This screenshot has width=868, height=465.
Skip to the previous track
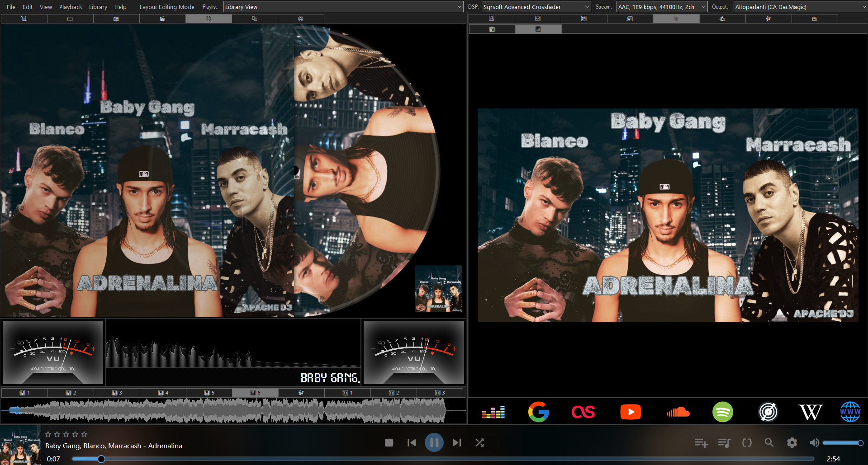click(412, 443)
